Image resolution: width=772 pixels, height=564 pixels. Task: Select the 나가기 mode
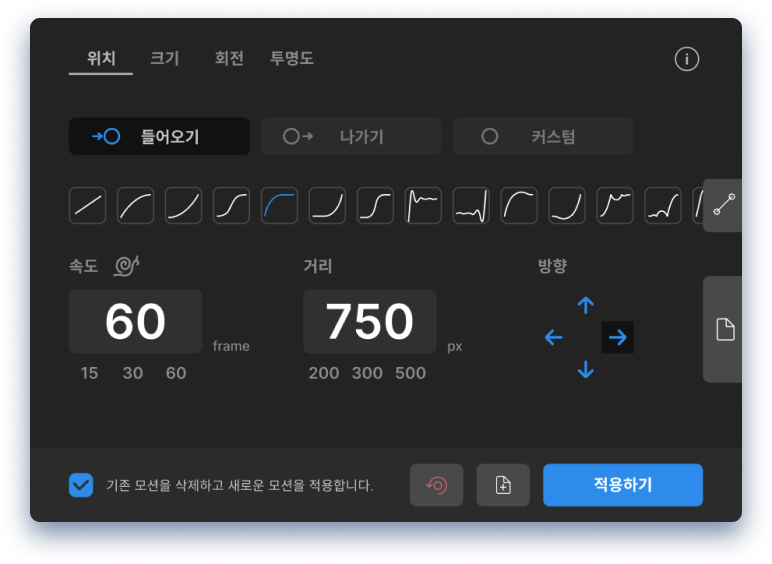(x=351, y=136)
